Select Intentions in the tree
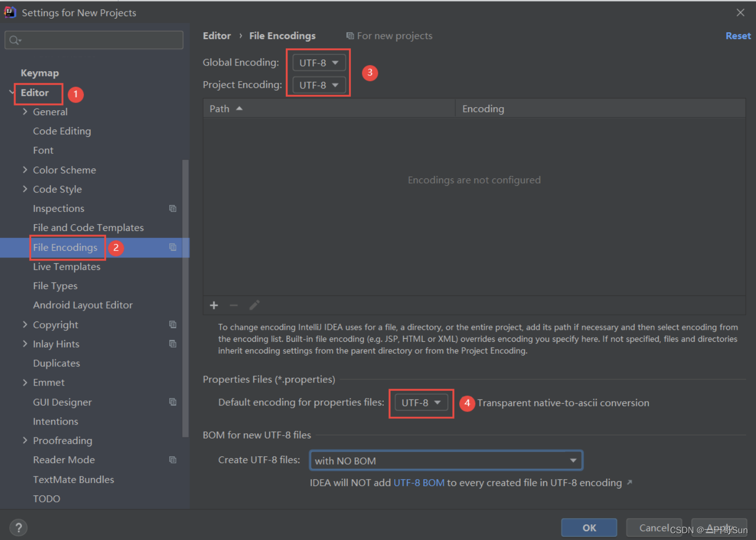 click(x=55, y=421)
